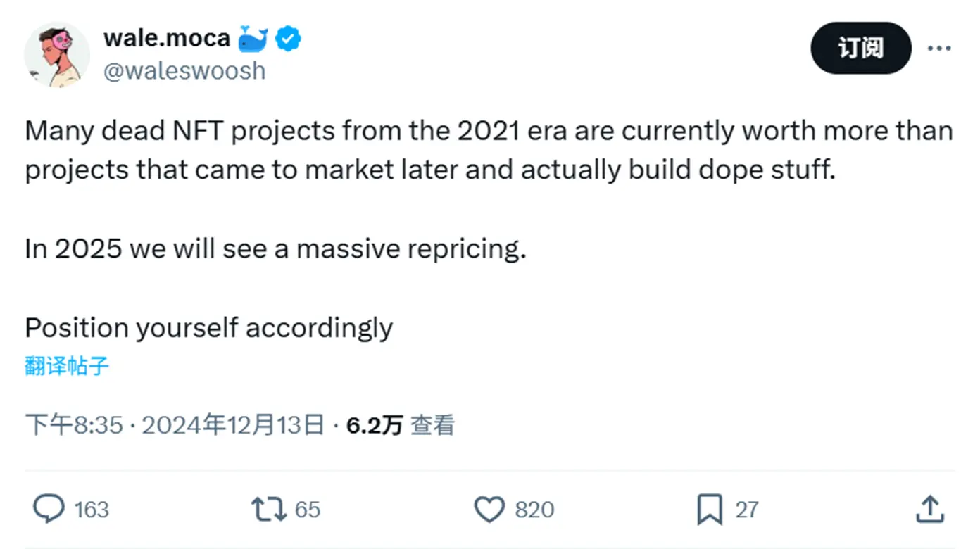980x549 pixels.
Task: Visit the @waleswoosh handle
Action: [184, 71]
